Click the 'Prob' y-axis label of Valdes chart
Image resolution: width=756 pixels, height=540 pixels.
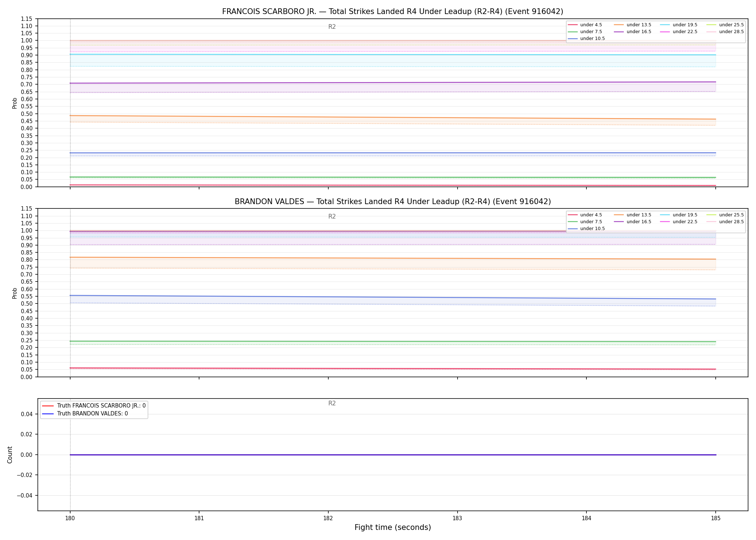coord(15,293)
